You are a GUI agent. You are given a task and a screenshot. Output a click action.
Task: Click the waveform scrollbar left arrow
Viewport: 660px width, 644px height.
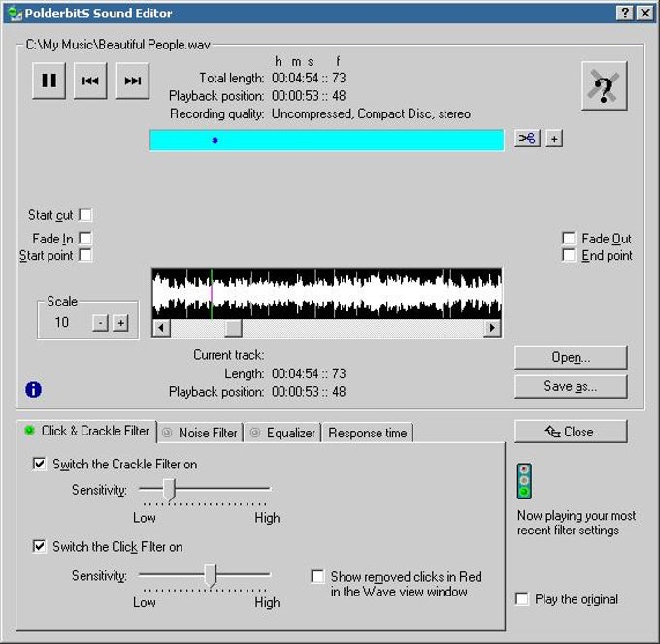(x=161, y=328)
